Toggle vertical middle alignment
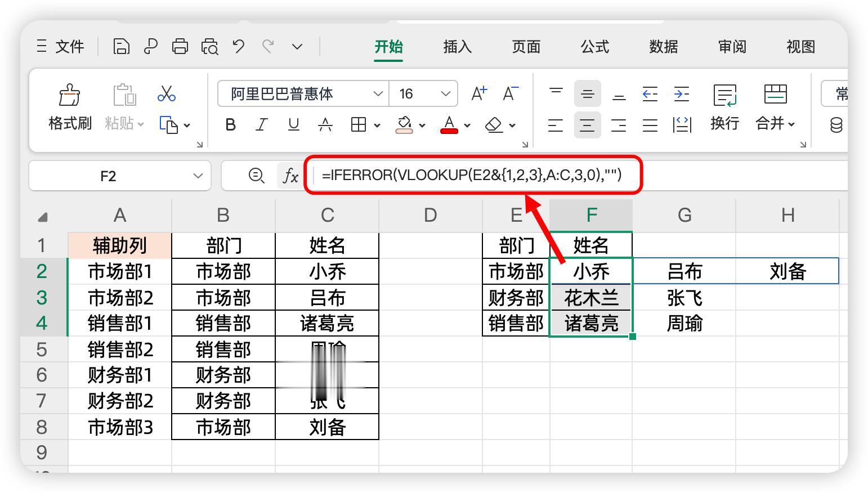Image resolution: width=868 pixels, height=493 pixels. coord(588,93)
